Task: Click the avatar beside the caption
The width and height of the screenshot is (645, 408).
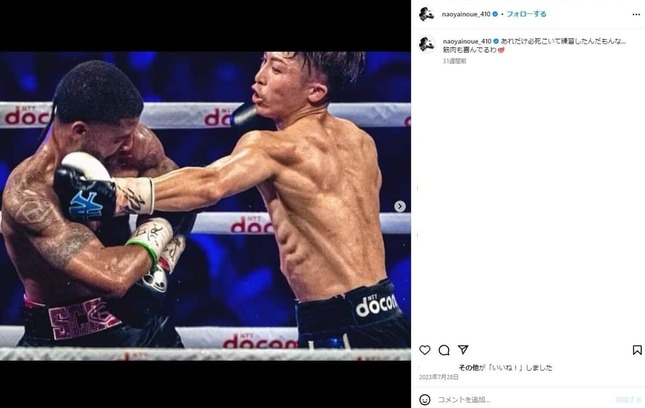Action: (x=427, y=44)
